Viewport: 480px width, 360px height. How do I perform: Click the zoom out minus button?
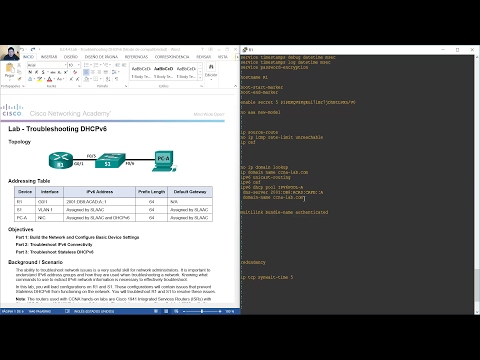pos(184,311)
